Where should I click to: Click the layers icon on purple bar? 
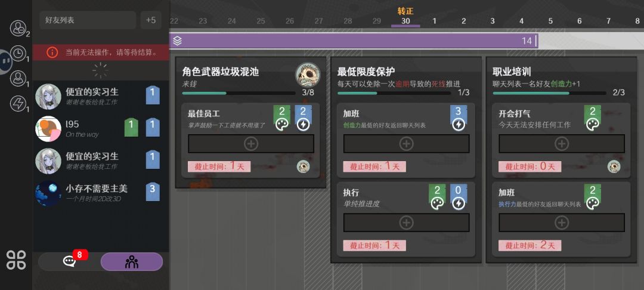[x=178, y=41]
